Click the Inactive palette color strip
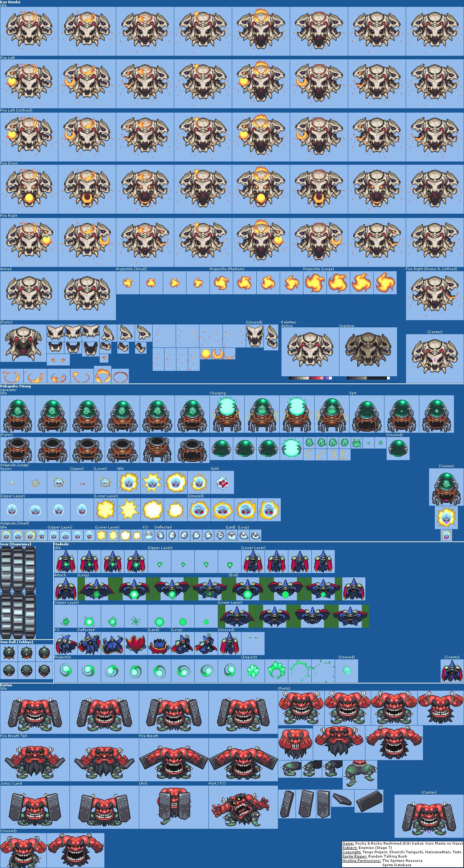 point(368,378)
